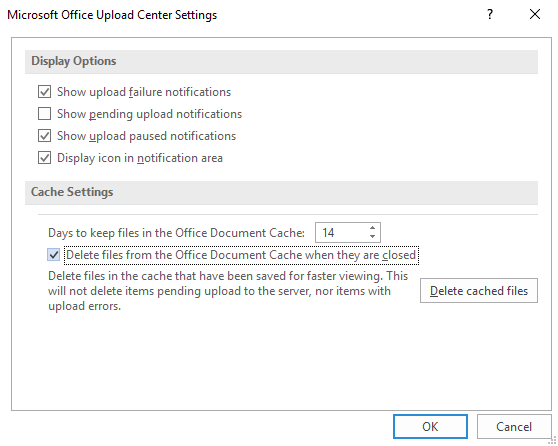Click the Show pending upload notifications label
This screenshot has height=446, width=558.
(149, 114)
